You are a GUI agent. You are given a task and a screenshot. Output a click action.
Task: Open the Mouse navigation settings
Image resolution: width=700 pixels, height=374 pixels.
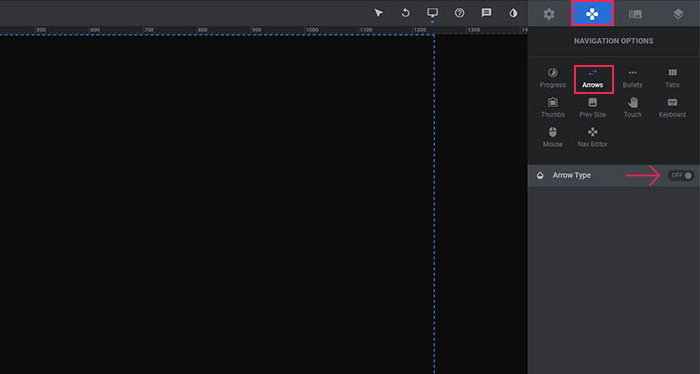click(x=553, y=137)
